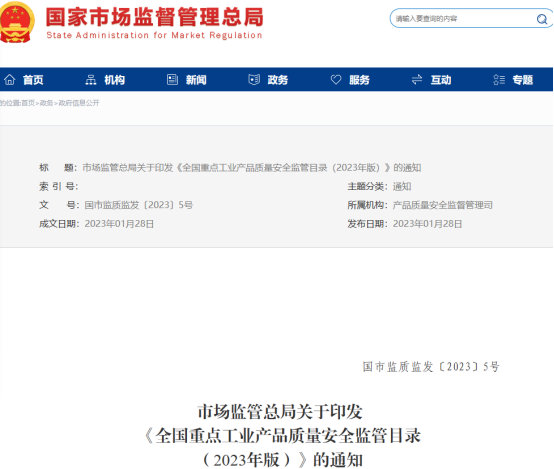Click 首页 in the breadcrumb
This screenshot has width=554, height=469.
(x=28, y=103)
